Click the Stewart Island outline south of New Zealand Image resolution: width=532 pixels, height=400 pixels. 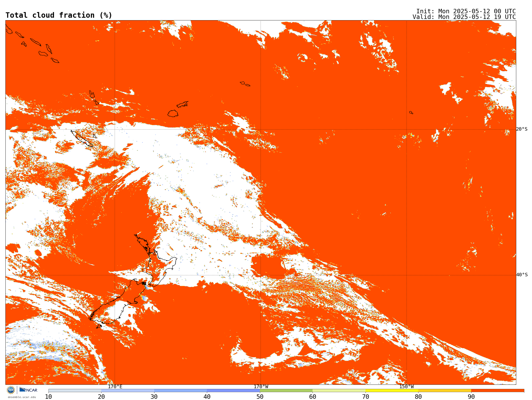(99, 326)
